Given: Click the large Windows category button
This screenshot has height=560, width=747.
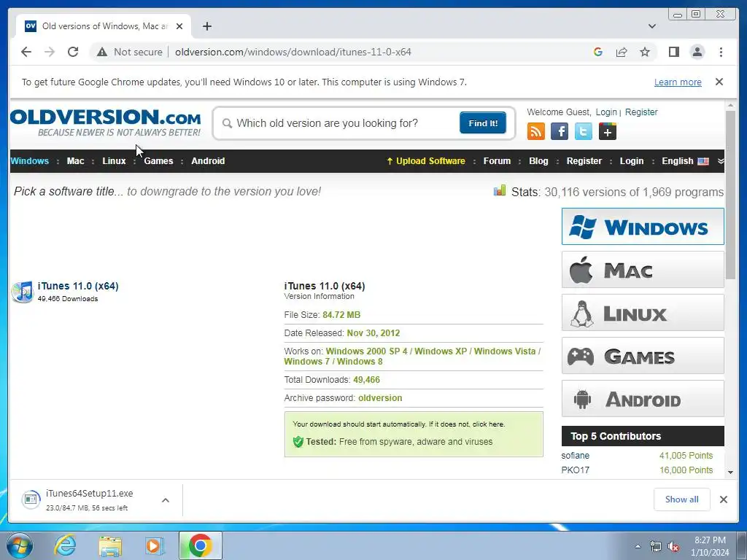Looking at the screenshot, I should tap(643, 227).
